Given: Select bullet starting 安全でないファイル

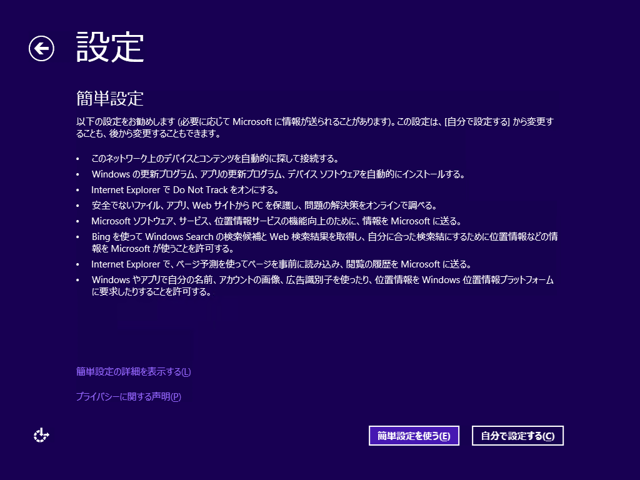Looking at the screenshot, I should [x=265, y=205].
